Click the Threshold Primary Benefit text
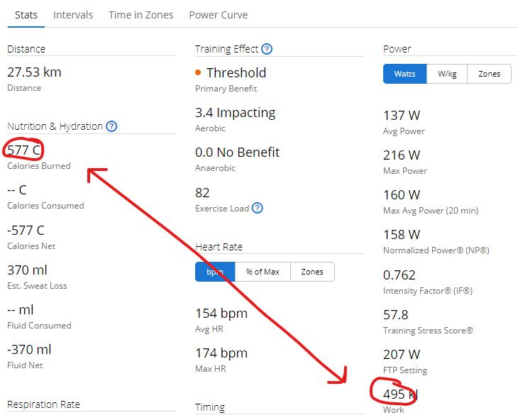Screen dimensions: 518x420 236,72
